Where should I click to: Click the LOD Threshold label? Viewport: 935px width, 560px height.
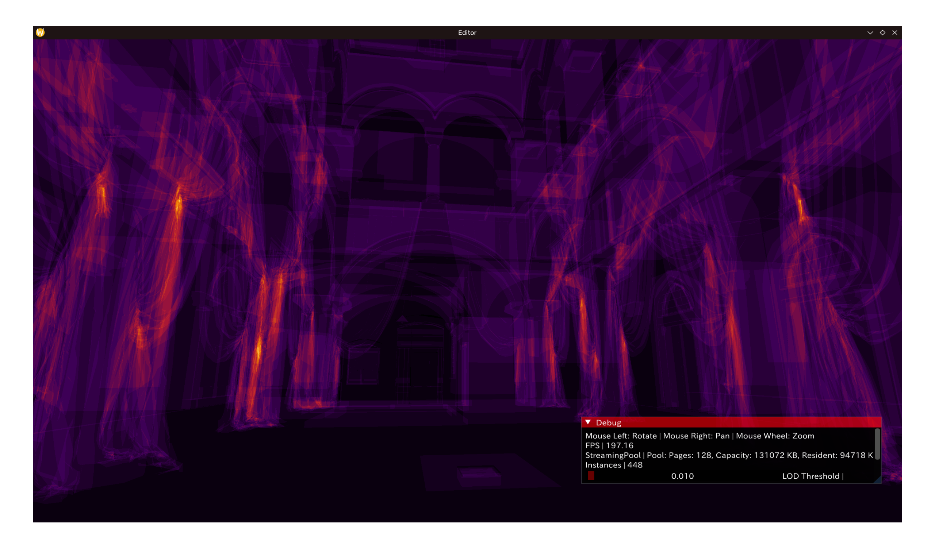coord(811,476)
